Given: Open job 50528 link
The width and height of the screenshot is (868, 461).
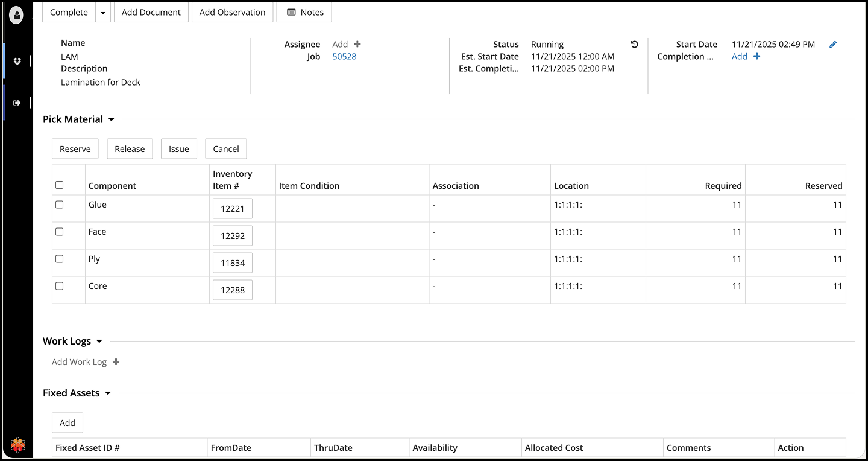Looking at the screenshot, I should click(x=344, y=56).
